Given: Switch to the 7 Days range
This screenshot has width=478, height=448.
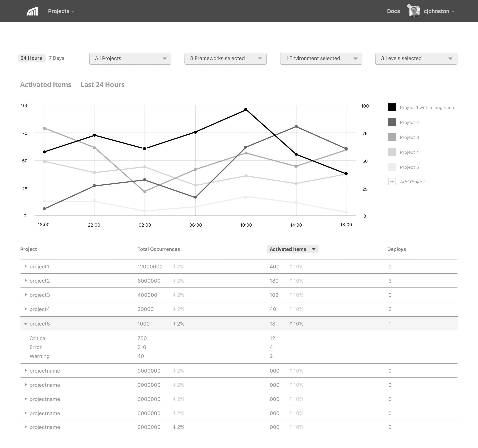Looking at the screenshot, I should 57,58.
